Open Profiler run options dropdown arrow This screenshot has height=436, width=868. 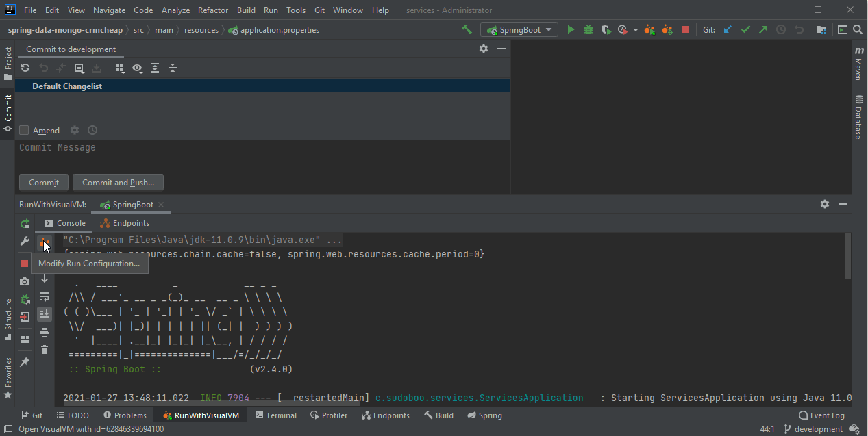coord(635,30)
